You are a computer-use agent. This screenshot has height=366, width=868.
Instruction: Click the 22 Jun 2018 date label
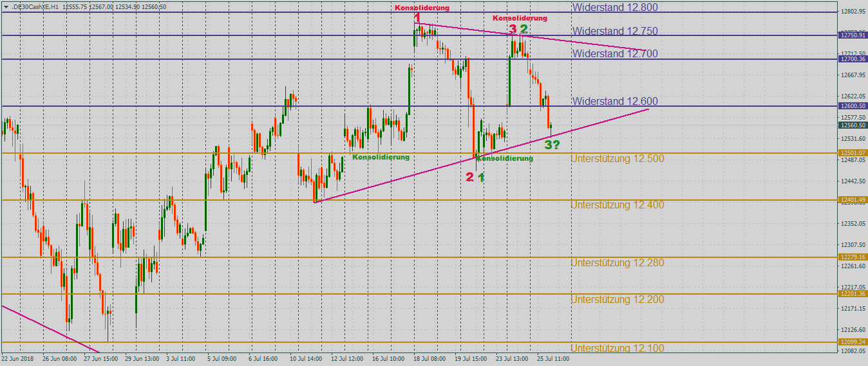point(17,359)
